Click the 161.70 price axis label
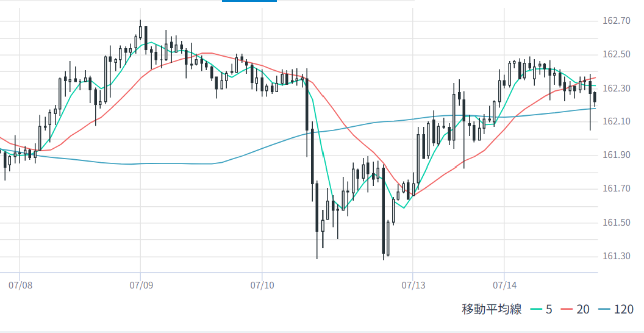Screen dimensions: 644x333 [x=616, y=189]
